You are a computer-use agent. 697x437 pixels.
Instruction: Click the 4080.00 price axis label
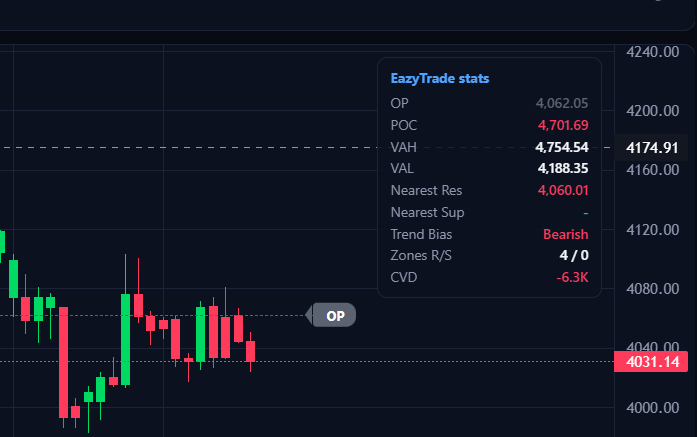[653, 289]
